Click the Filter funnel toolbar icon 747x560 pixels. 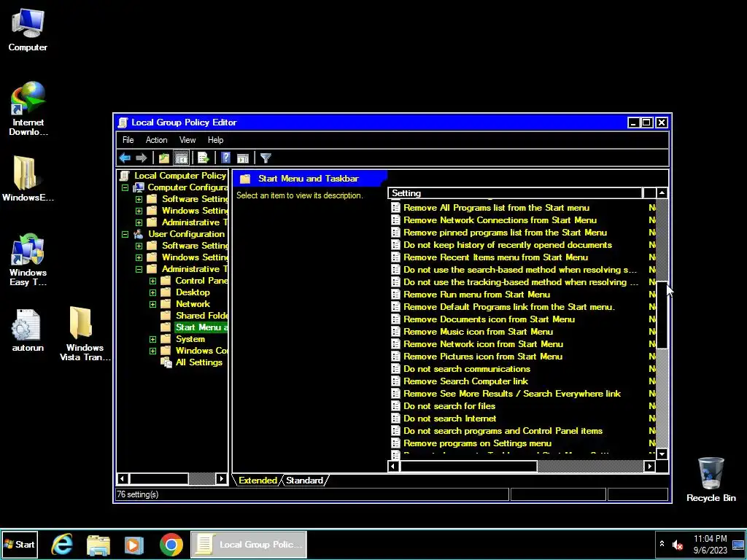click(x=266, y=157)
